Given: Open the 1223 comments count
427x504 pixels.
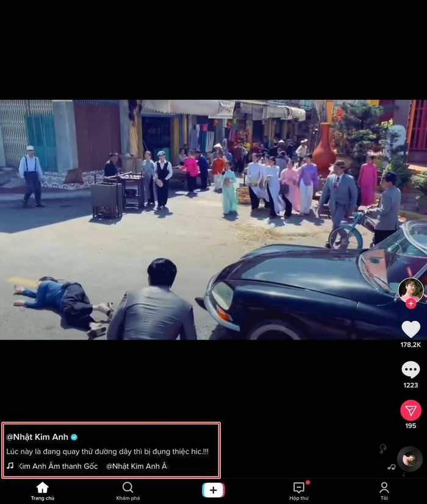Looking at the screenshot, I should coord(411,385).
